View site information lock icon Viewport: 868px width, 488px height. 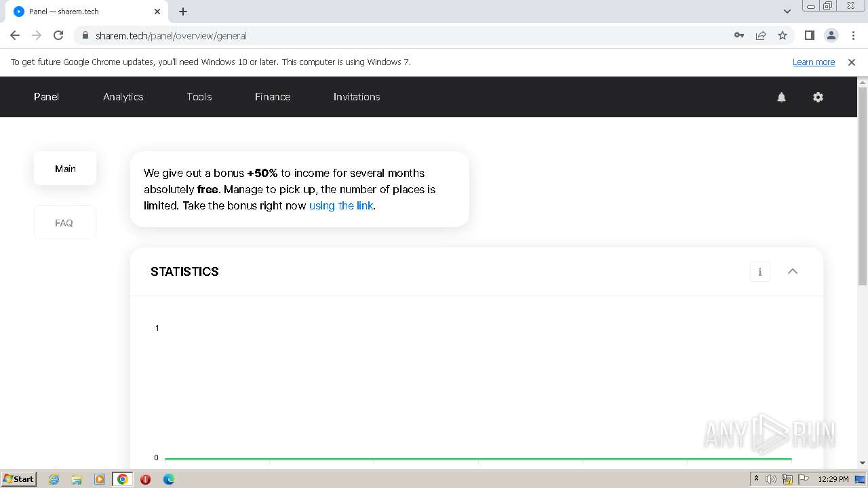85,35
